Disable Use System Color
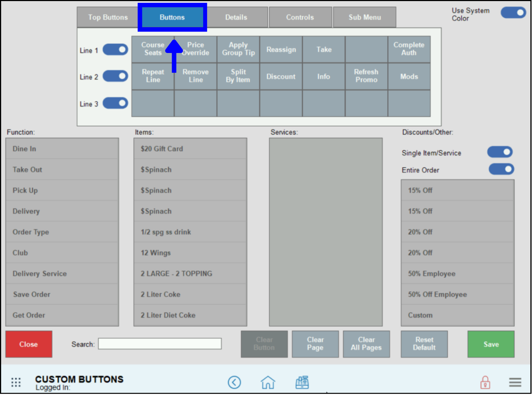This screenshot has height=395, width=532. (x=513, y=13)
